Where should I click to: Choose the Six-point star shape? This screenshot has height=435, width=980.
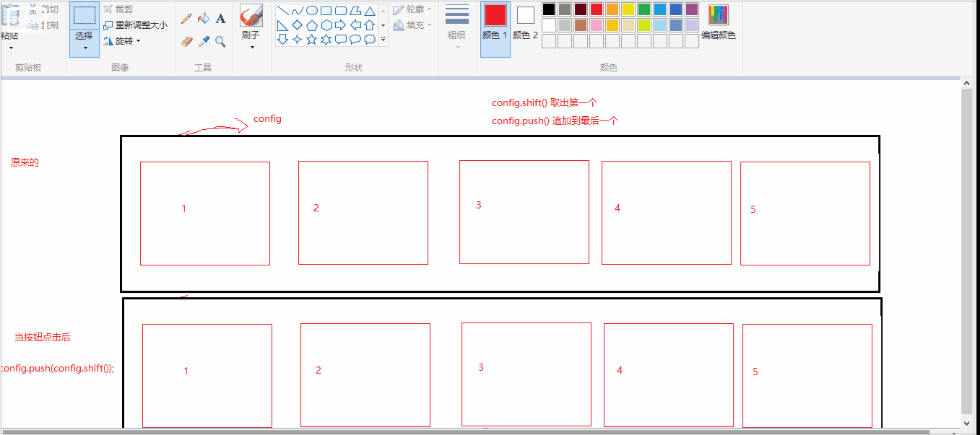pyautogui.click(x=326, y=40)
